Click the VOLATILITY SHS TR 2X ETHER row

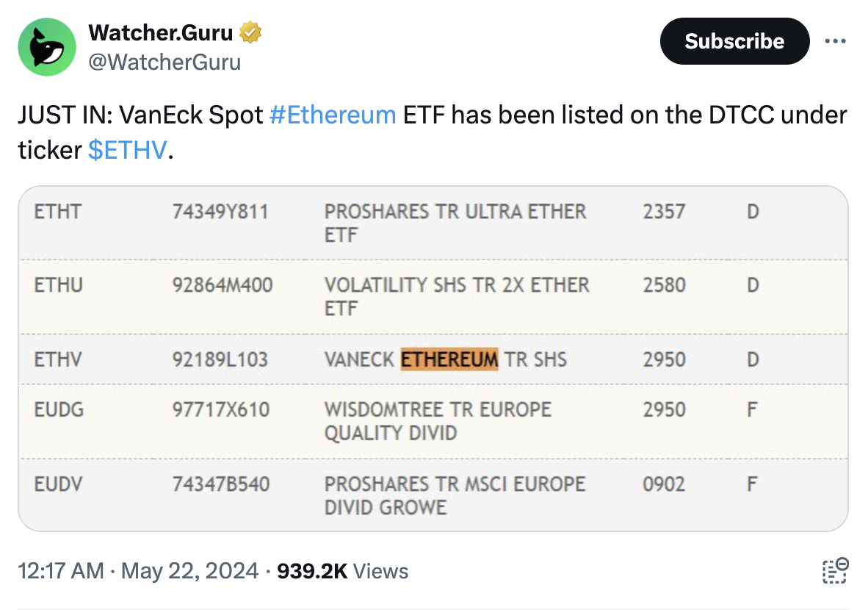click(433, 297)
